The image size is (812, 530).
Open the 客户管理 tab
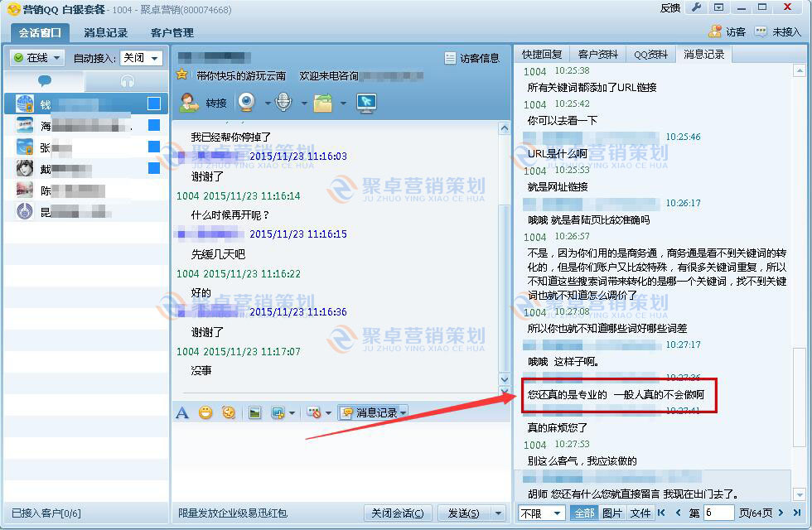[x=172, y=32]
